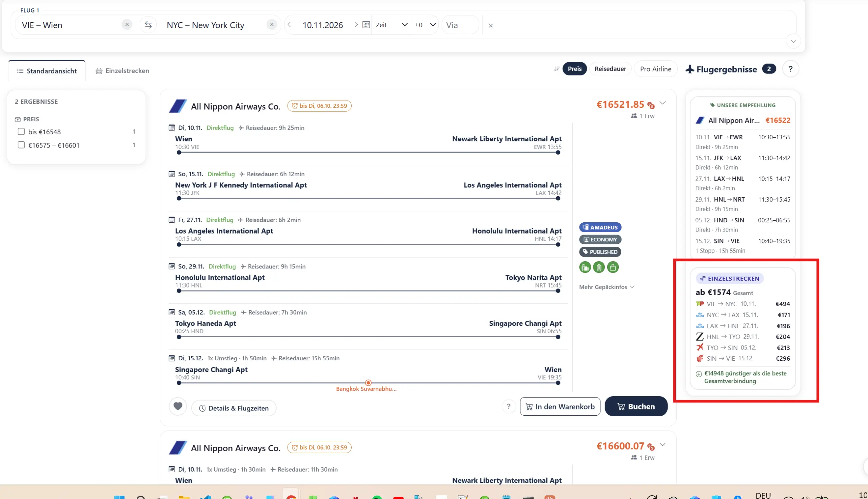Click the first green baggage info icon

(x=585, y=267)
